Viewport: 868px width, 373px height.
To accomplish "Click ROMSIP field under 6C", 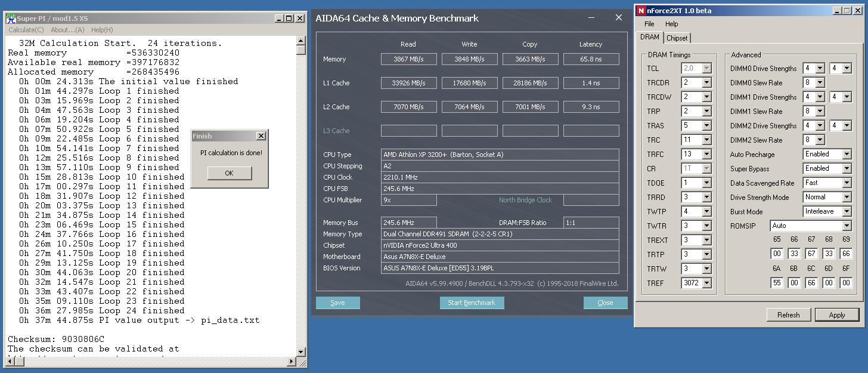I will 811,283.
